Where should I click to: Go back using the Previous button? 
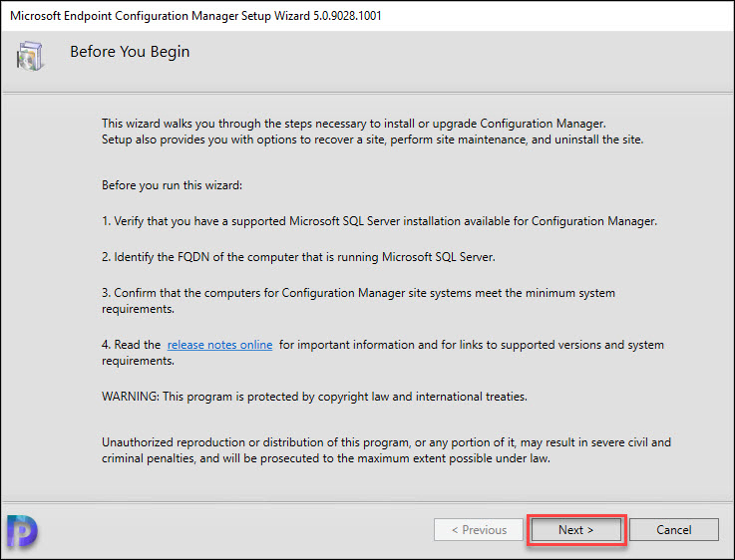click(x=479, y=529)
